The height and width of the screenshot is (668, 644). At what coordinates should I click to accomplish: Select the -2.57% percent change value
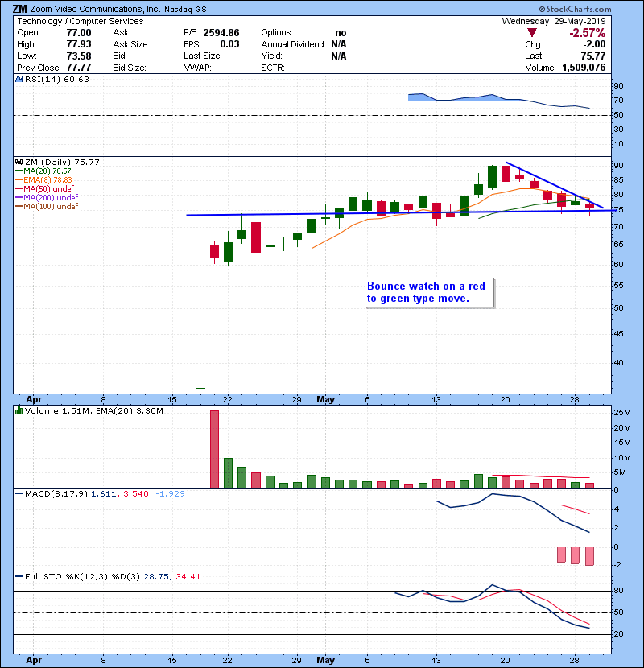point(588,33)
